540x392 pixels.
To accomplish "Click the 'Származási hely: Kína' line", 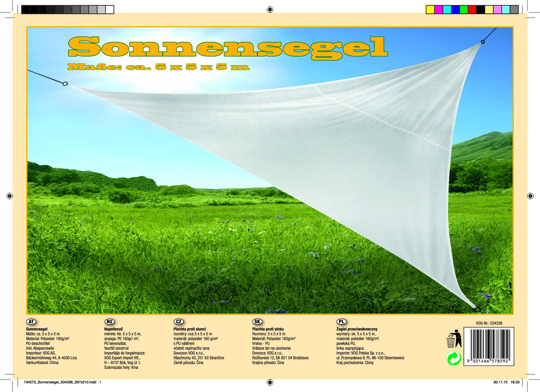I will point(121,367).
